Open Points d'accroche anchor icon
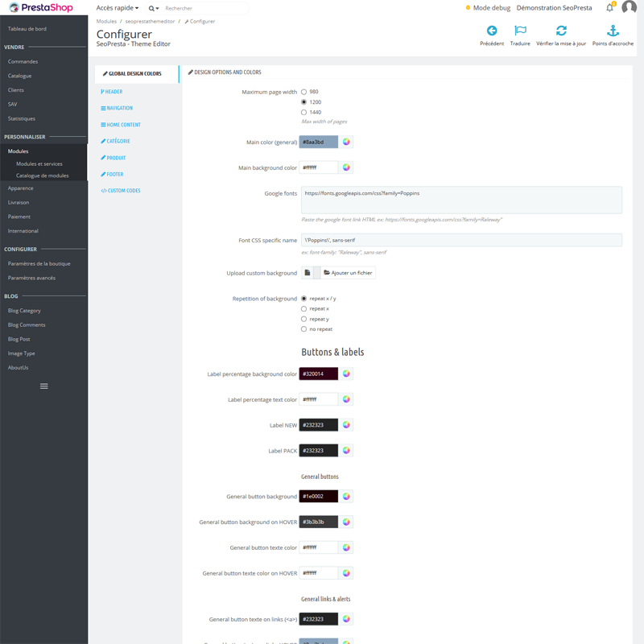 click(x=613, y=31)
